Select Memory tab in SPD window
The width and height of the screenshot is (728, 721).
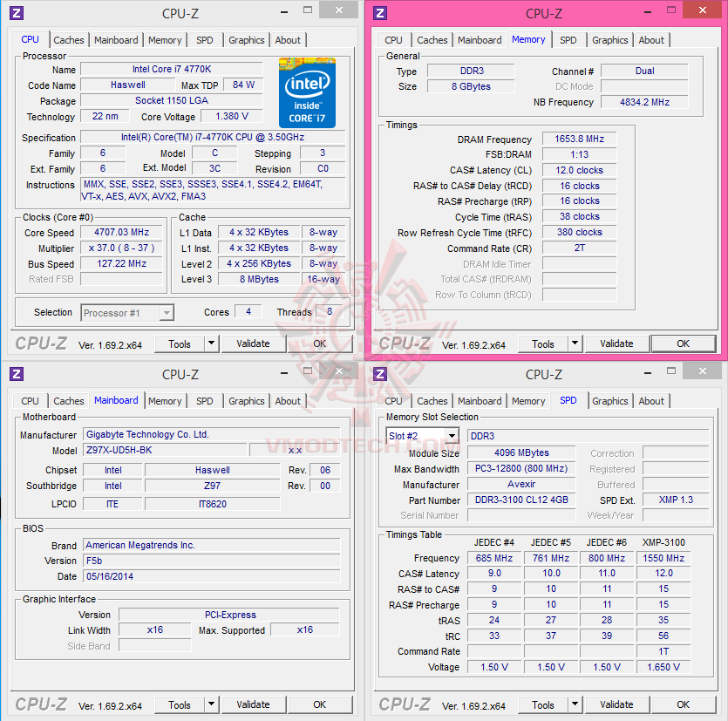(528, 401)
